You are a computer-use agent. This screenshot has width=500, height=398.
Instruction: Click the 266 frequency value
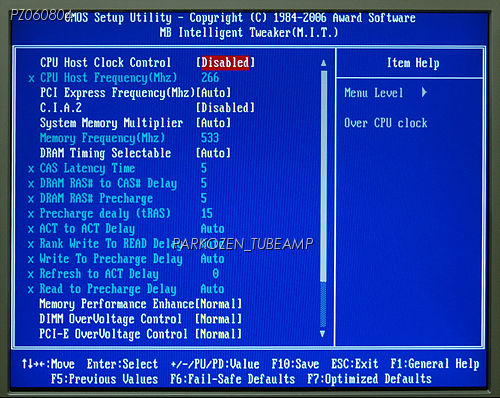(210, 78)
